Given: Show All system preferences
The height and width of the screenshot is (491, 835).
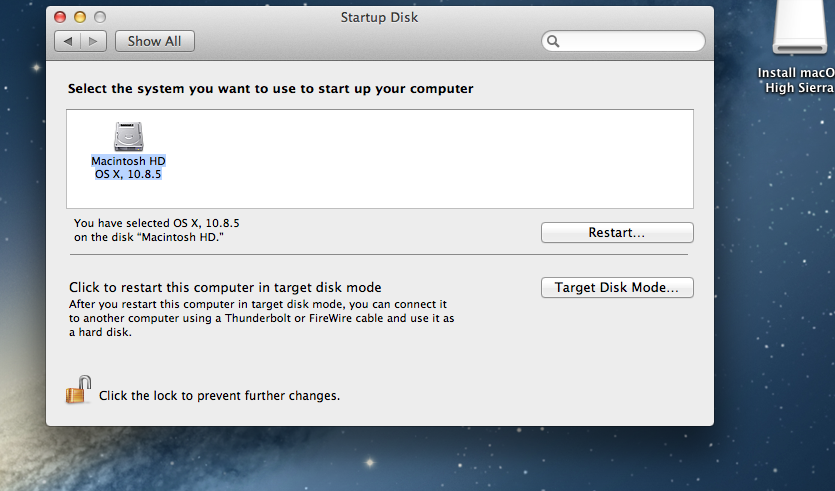Looking at the screenshot, I should tap(155, 41).
